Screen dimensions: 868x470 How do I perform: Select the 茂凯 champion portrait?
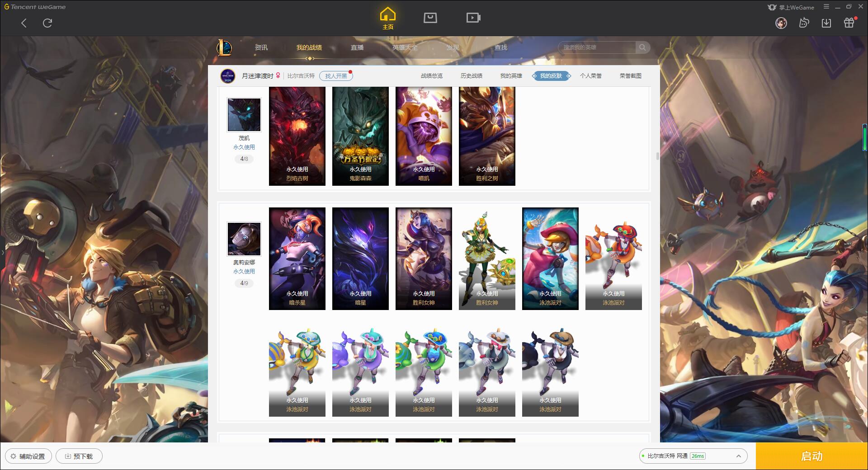pos(244,115)
